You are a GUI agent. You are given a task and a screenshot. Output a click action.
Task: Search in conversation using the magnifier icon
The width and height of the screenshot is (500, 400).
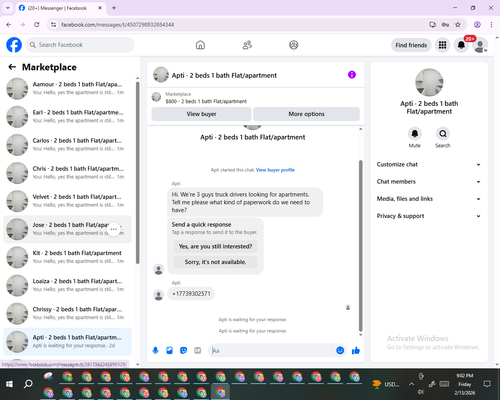tap(443, 134)
